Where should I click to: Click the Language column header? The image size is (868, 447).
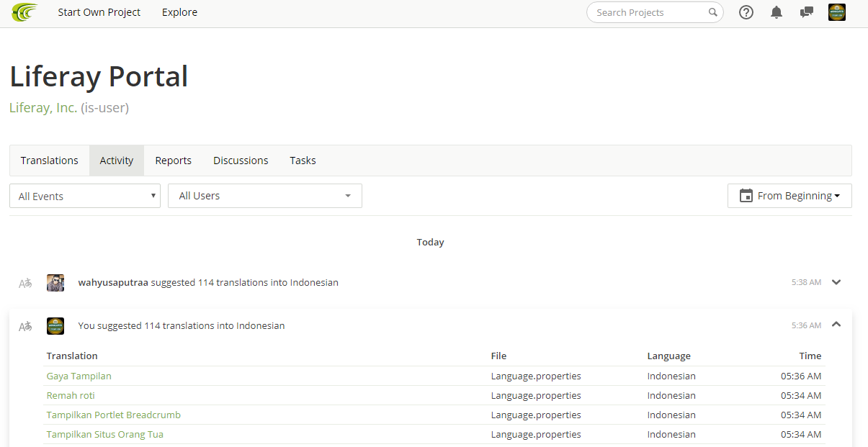(668, 356)
